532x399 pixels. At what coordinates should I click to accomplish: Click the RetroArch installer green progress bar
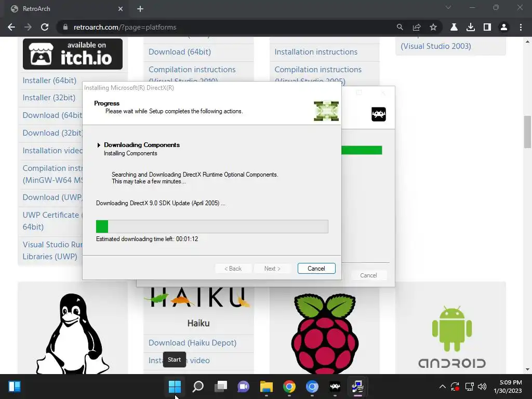362,150
